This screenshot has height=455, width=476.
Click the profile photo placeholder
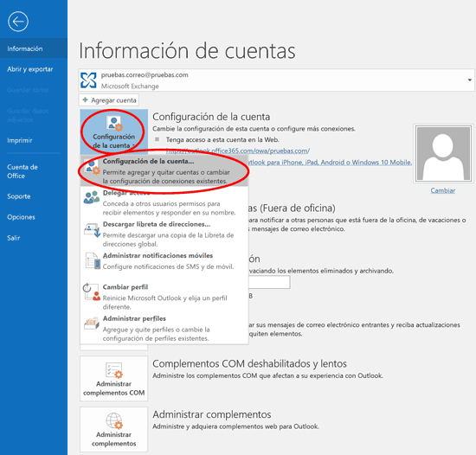click(443, 153)
